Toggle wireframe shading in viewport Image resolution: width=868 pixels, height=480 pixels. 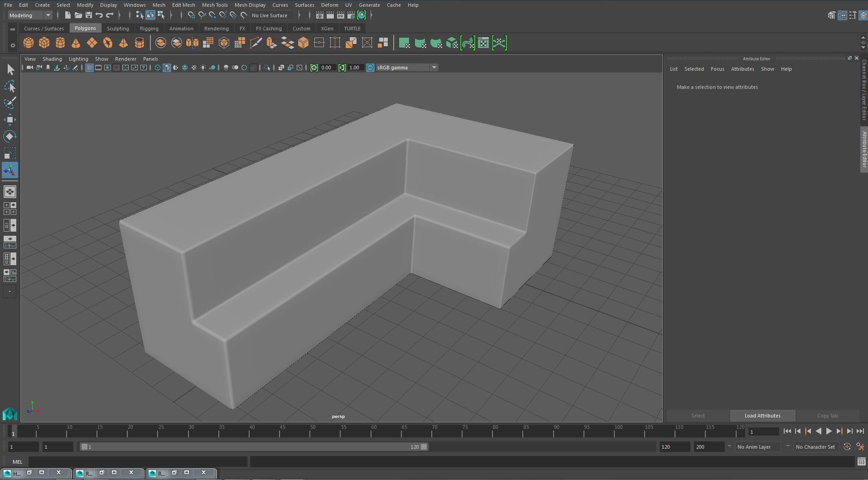coord(157,68)
